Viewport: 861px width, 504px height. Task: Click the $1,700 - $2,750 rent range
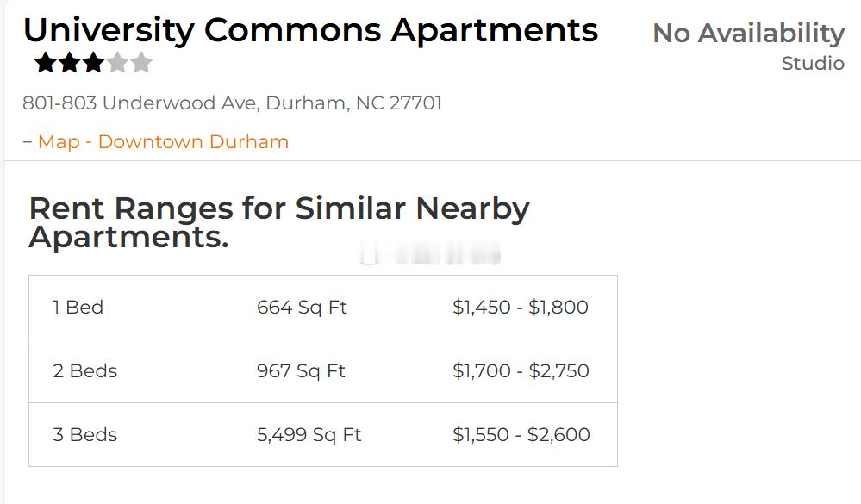click(x=521, y=371)
